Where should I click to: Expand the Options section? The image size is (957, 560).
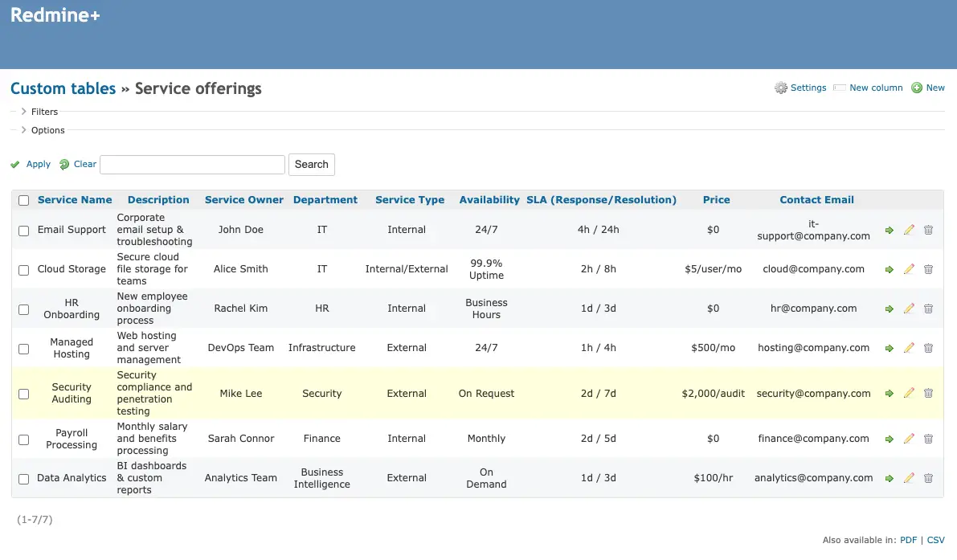47,130
